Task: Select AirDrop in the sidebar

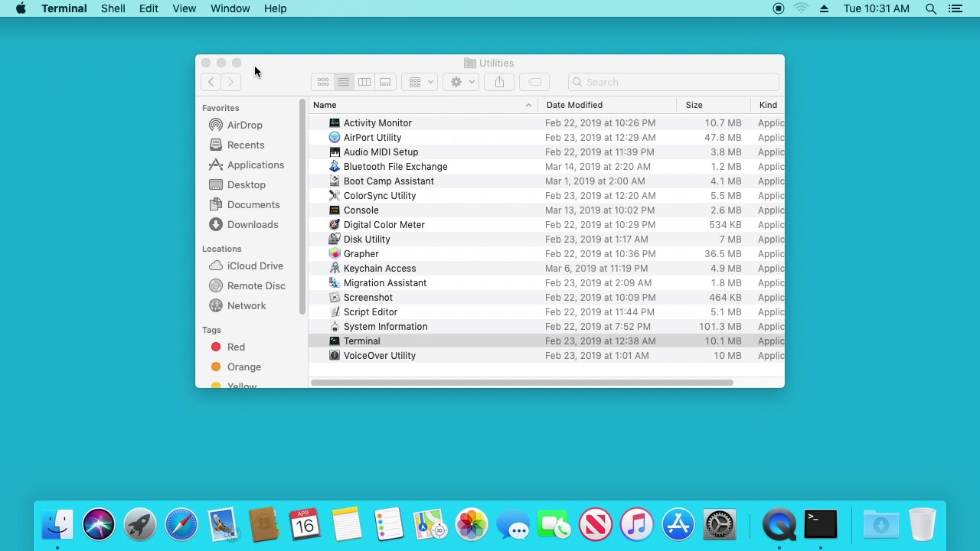Action: (245, 125)
